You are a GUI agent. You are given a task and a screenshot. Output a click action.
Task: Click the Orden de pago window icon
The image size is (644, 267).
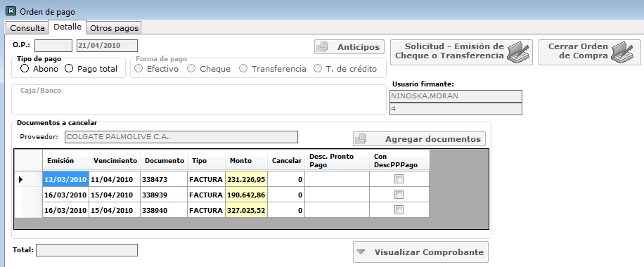pyautogui.click(x=11, y=11)
